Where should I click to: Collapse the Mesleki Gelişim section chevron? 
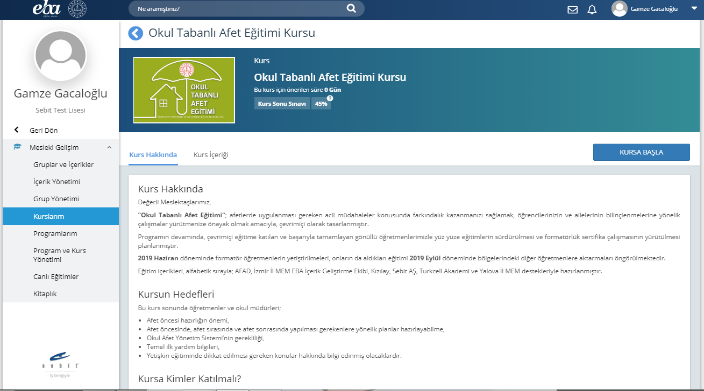click(x=109, y=147)
